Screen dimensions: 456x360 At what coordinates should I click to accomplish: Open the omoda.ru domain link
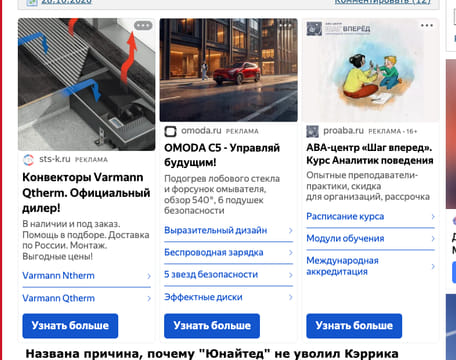(x=201, y=131)
